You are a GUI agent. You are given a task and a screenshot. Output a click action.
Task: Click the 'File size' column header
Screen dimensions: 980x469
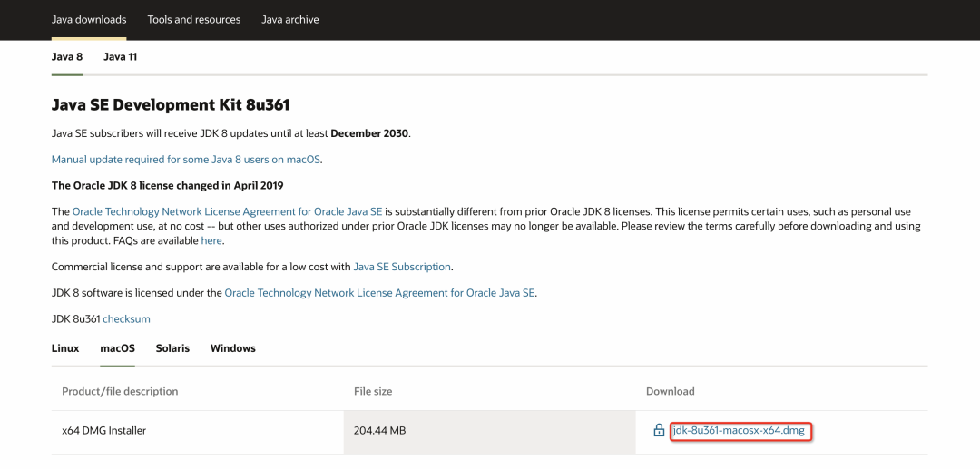click(x=373, y=391)
